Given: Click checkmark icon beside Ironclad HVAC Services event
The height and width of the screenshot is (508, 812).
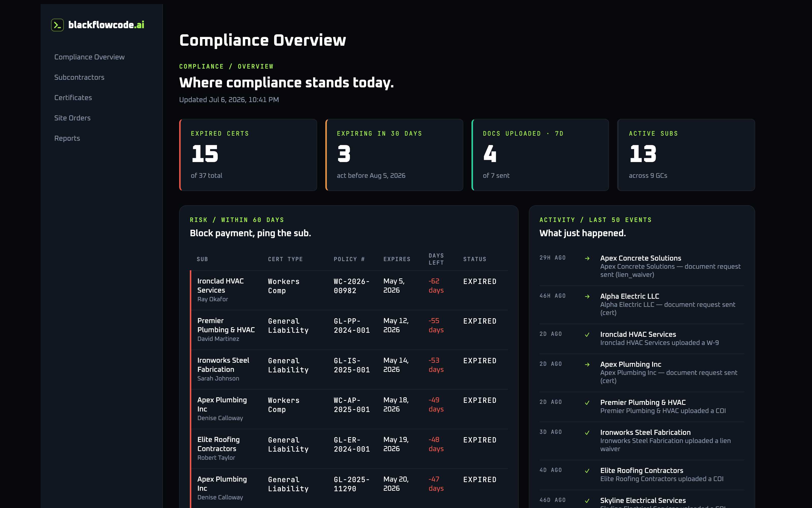Looking at the screenshot, I should pyautogui.click(x=587, y=335).
